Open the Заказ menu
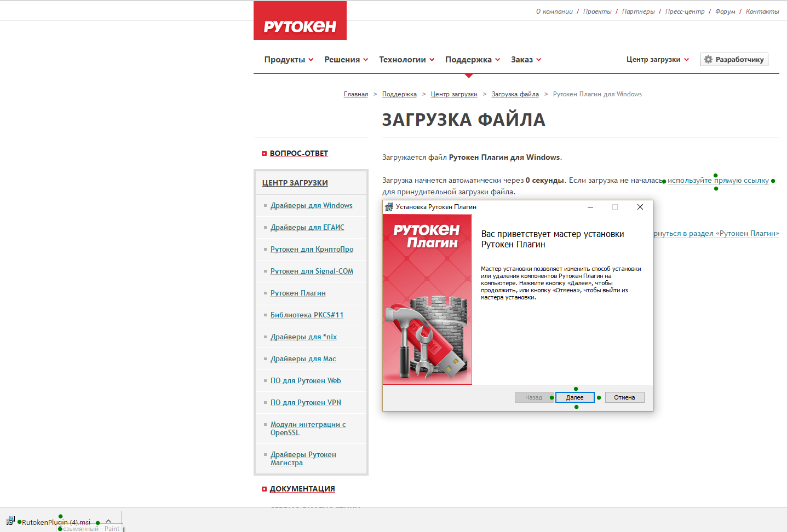 pyautogui.click(x=522, y=60)
